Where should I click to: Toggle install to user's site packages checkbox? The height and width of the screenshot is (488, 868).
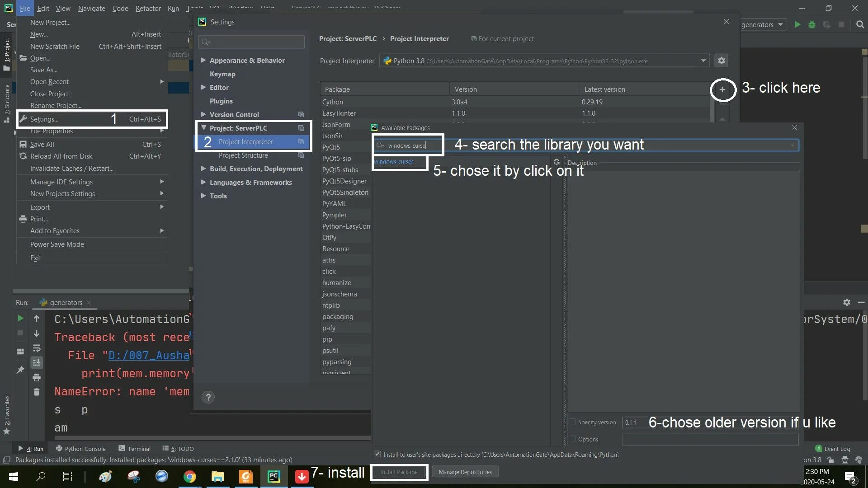(377, 454)
